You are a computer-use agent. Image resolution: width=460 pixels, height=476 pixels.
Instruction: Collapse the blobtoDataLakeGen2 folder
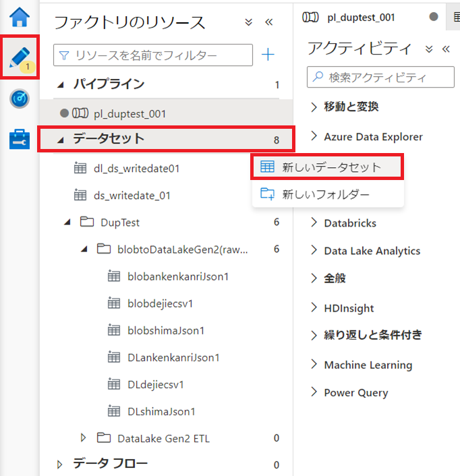84,249
